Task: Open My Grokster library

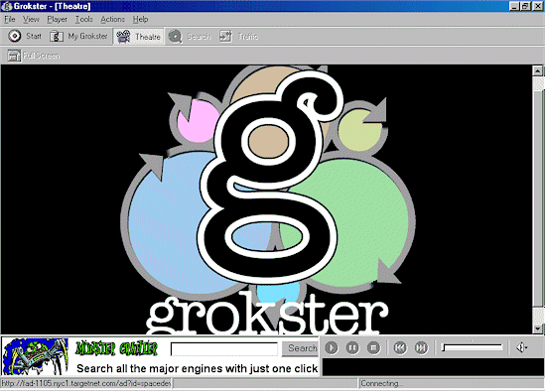Action: point(78,36)
